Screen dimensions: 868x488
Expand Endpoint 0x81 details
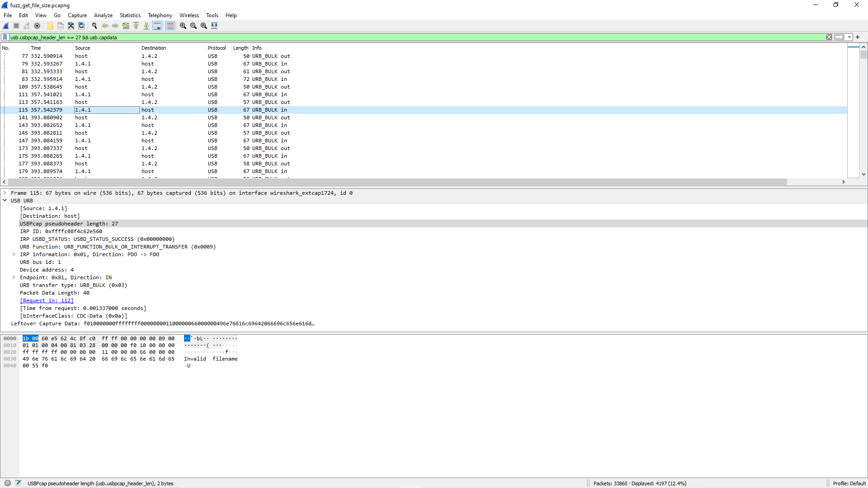(14, 277)
